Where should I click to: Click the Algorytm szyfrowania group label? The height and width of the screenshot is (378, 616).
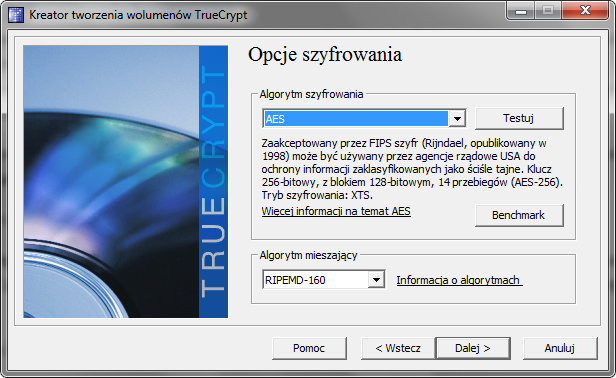(311, 94)
